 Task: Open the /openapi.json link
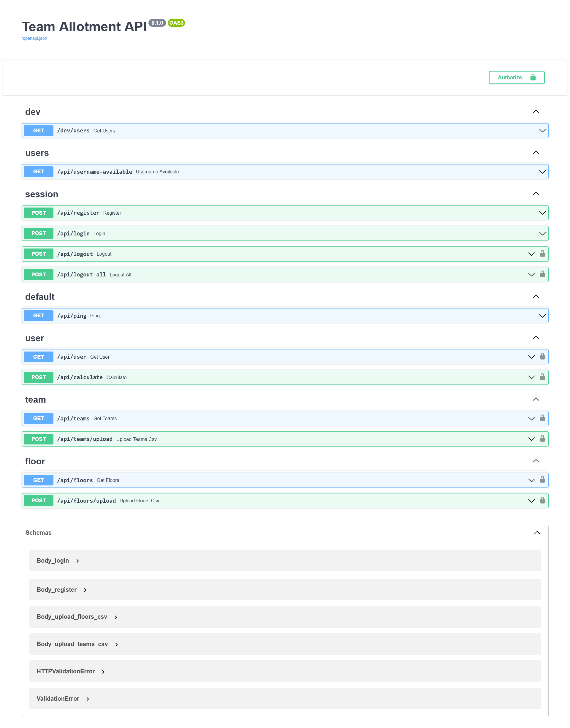point(34,38)
